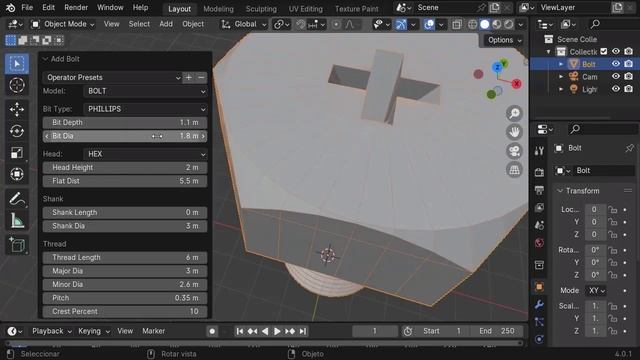The image size is (640, 360).
Task: Add a new operator preset
Action: [189, 77]
